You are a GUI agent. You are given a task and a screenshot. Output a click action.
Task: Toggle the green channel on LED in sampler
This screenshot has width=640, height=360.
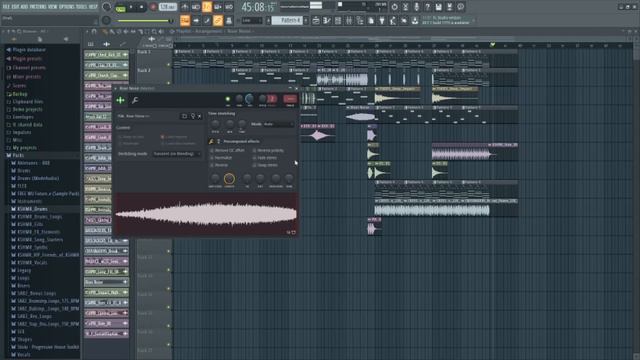click(x=228, y=99)
